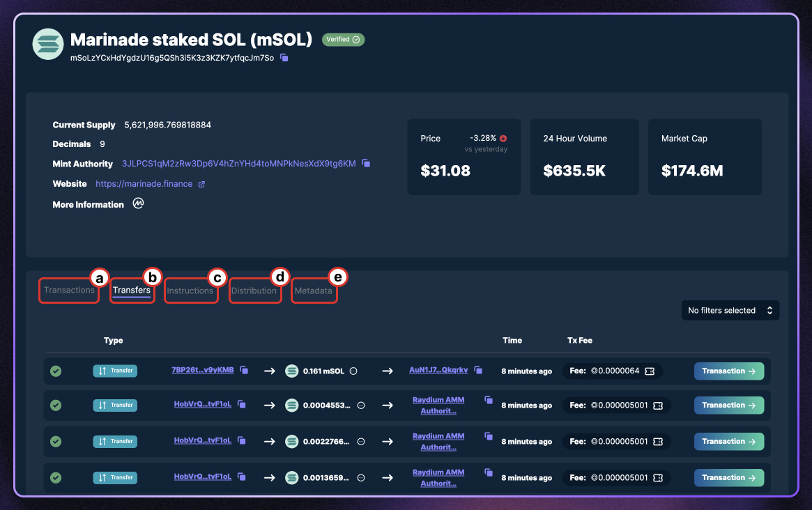Click the Time column header

[512, 340]
